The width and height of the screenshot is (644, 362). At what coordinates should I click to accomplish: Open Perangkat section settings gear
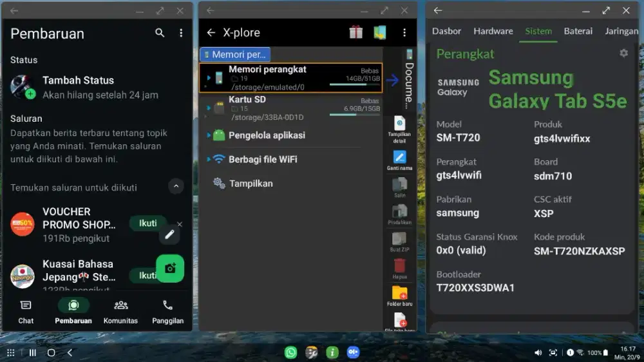pyautogui.click(x=624, y=53)
